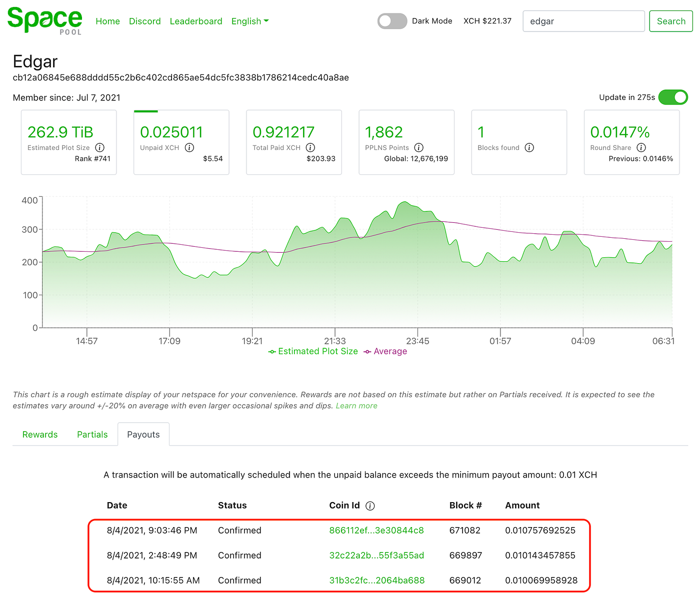Switch to the Partials tab
Image resolution: width=700 pixels, height=600 pixels.
(x=92, y=435)
